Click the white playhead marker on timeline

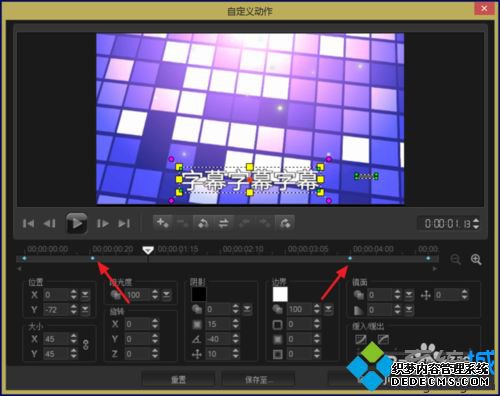[x=148, y=250]
